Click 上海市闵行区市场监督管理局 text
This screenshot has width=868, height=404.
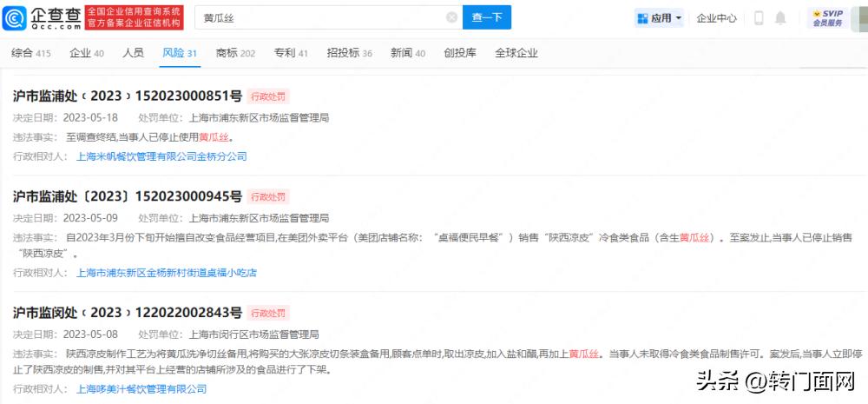(x=254, y=334)
